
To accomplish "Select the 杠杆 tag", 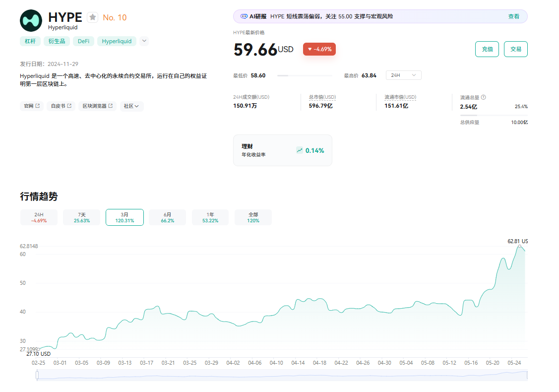I will coord(30,41).
